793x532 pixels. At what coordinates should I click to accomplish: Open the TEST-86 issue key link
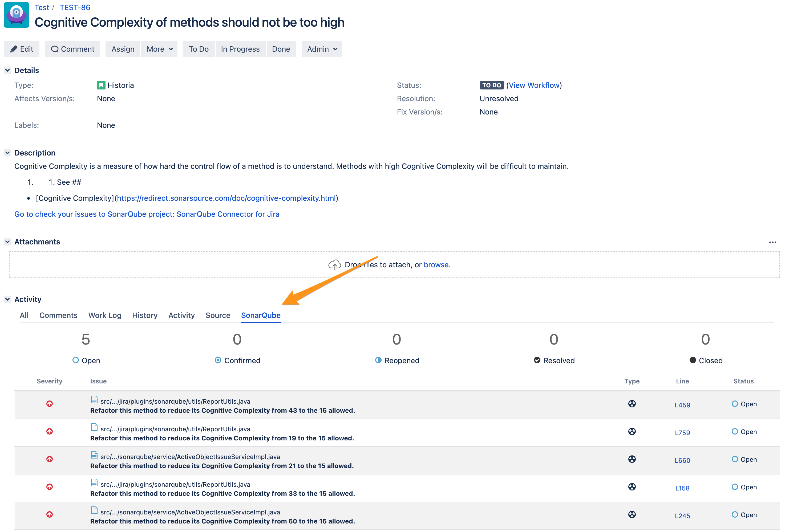click(x=75, y=7)
